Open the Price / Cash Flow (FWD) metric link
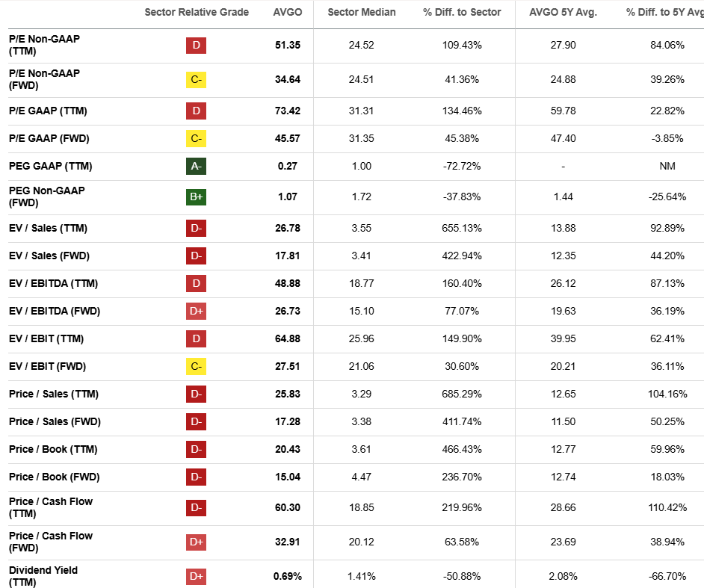This screenshot has width=704, height=588. [51, 542]
